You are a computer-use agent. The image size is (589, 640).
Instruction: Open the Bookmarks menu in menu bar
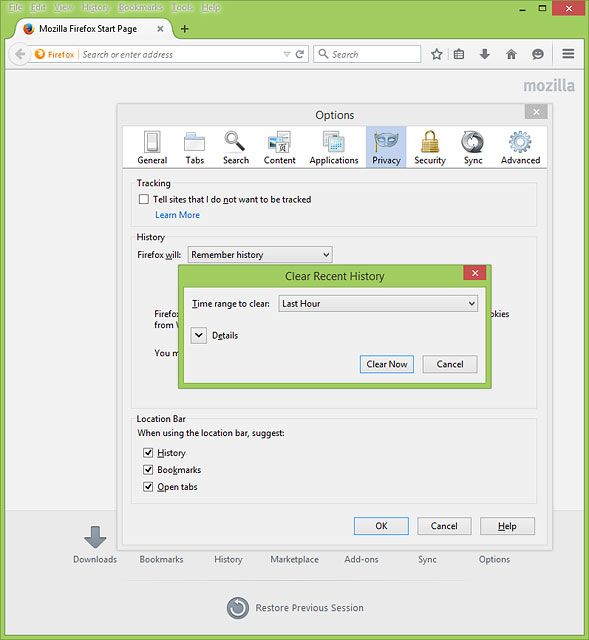[x=141, y=7]
